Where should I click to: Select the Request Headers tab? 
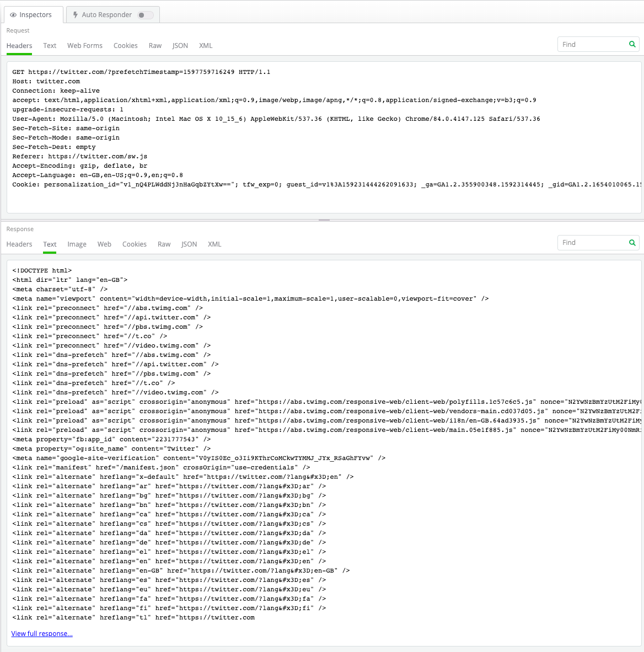point(19,46)
